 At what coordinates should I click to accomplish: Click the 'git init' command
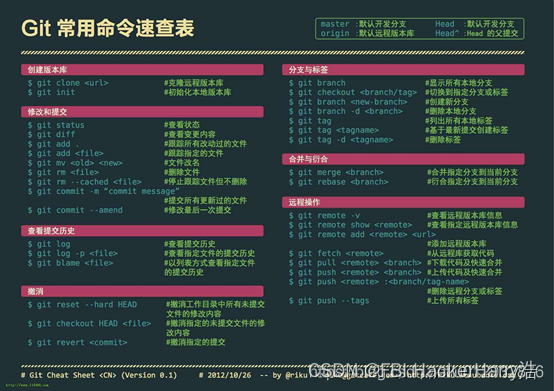(x=51, y=92)
